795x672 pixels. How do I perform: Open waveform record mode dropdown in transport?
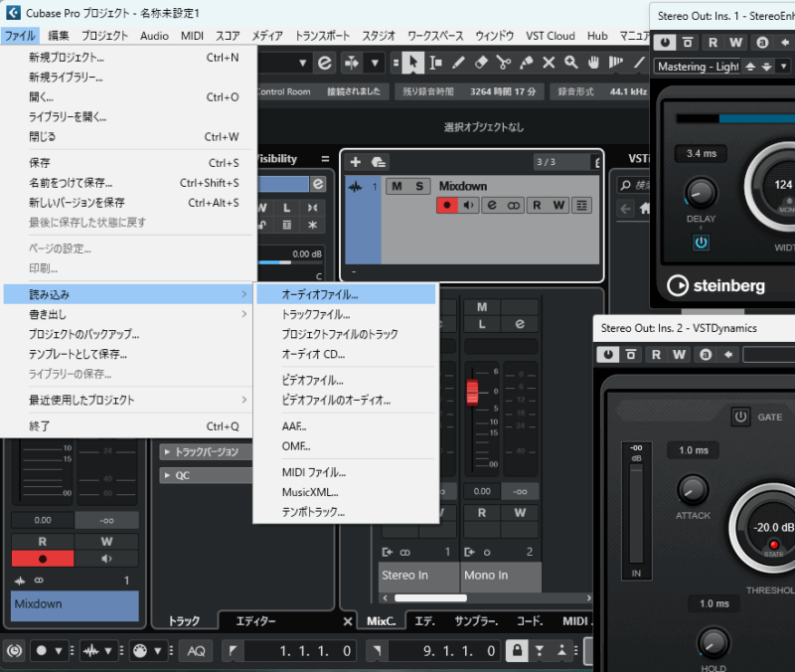[108, 651]
